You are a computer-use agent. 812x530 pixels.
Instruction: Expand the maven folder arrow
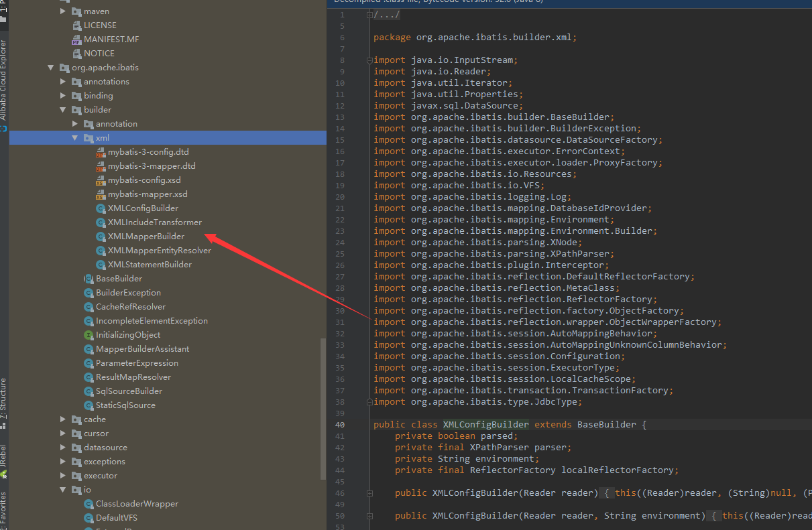click(x=63, y=11)
